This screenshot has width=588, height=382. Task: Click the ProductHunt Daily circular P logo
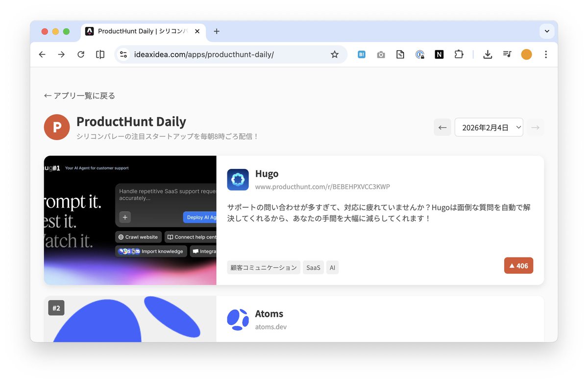56,127
